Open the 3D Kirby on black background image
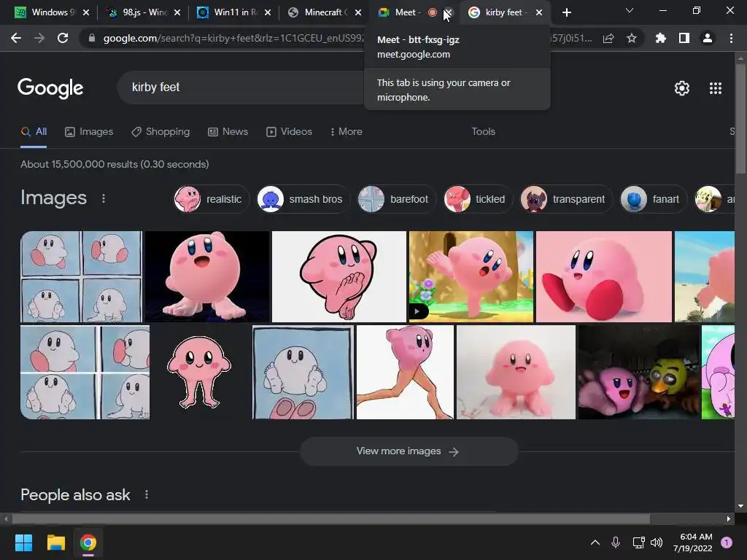The width and height of the screenshot is (747, 560). pos(206,276)
